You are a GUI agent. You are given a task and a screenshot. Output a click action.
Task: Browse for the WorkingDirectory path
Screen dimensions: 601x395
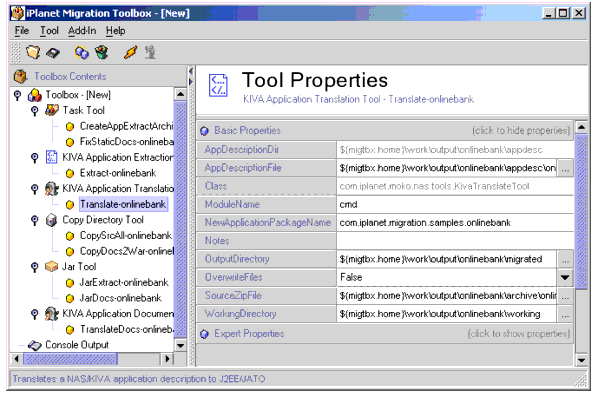pos(565,314)
